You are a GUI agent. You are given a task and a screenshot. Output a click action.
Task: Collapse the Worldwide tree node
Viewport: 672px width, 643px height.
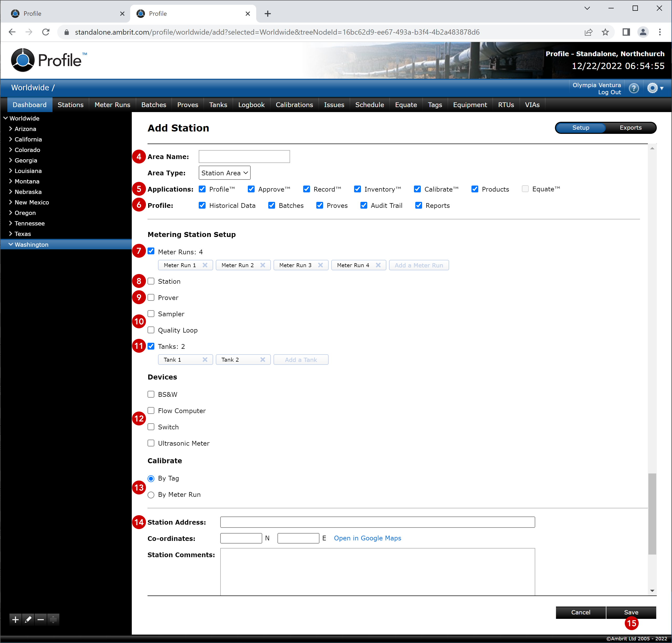(6, 118)
